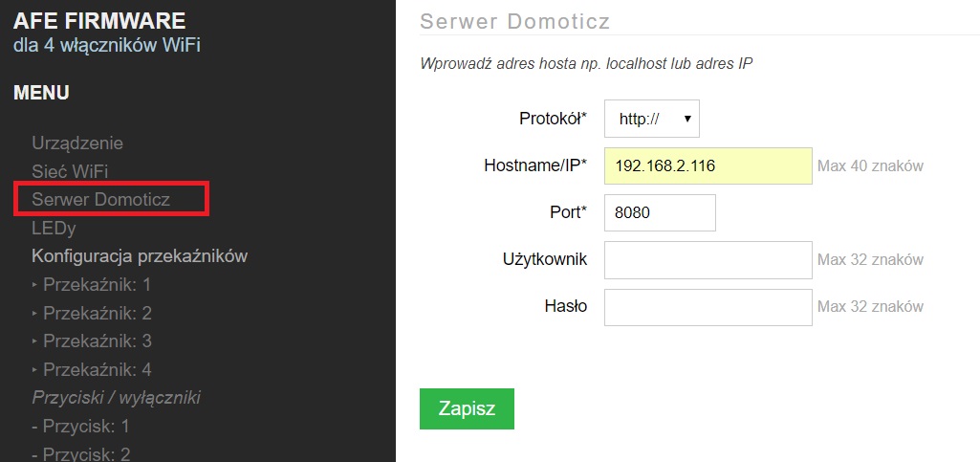Click the 'Hostname/IP*' field label
The height and width of the screenshot is (462, 980).
click(535, 165)
